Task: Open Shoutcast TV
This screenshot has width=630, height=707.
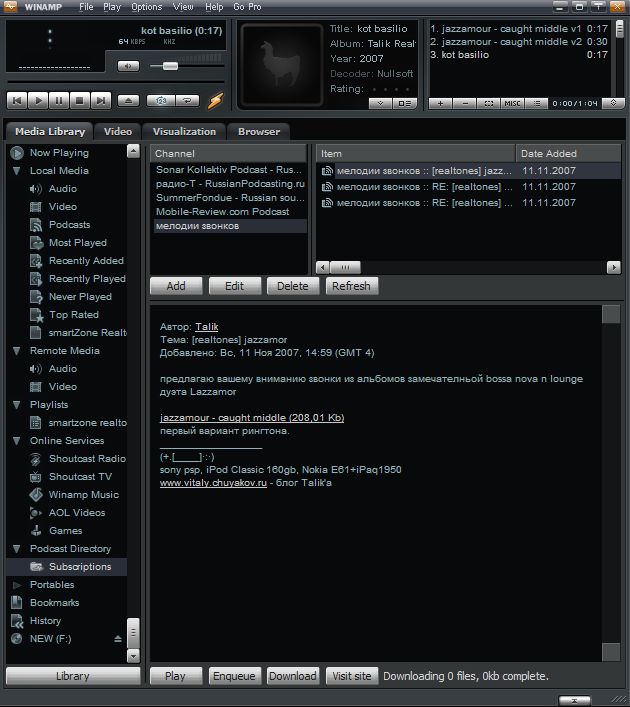Action: [80, 477]
